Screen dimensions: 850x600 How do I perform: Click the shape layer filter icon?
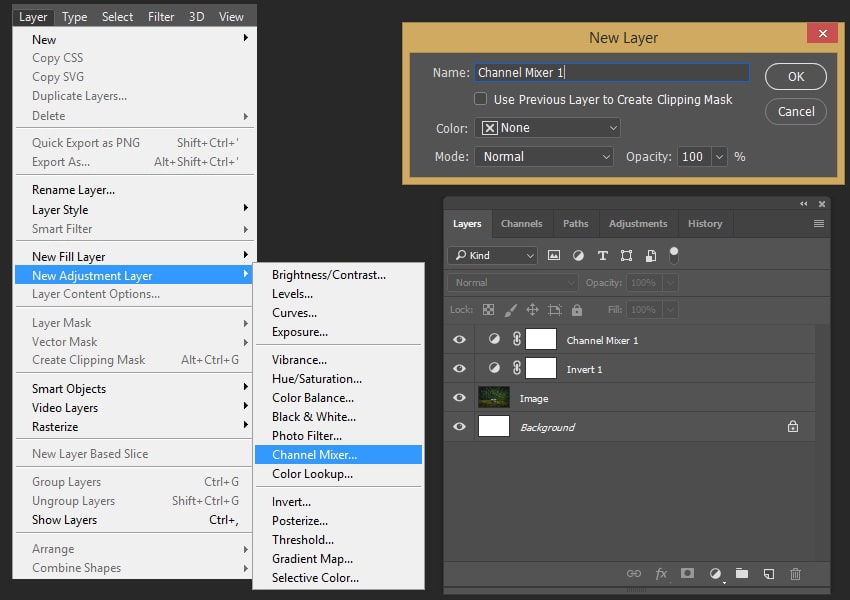(x=626, y=255)
